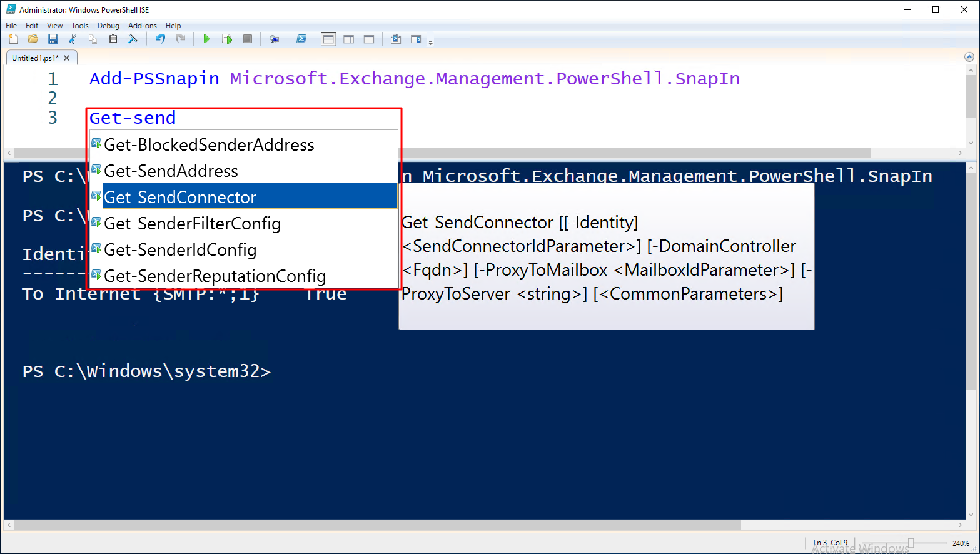Click Microsoft.Exchange.Management.PowerShell.SnapIn in script line 1

pos(485,79)
